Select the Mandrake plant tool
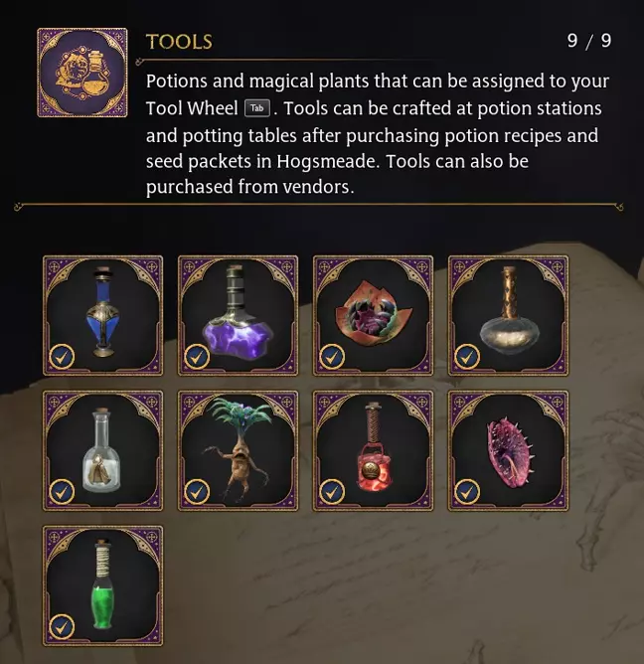 [x=238, y=450]
